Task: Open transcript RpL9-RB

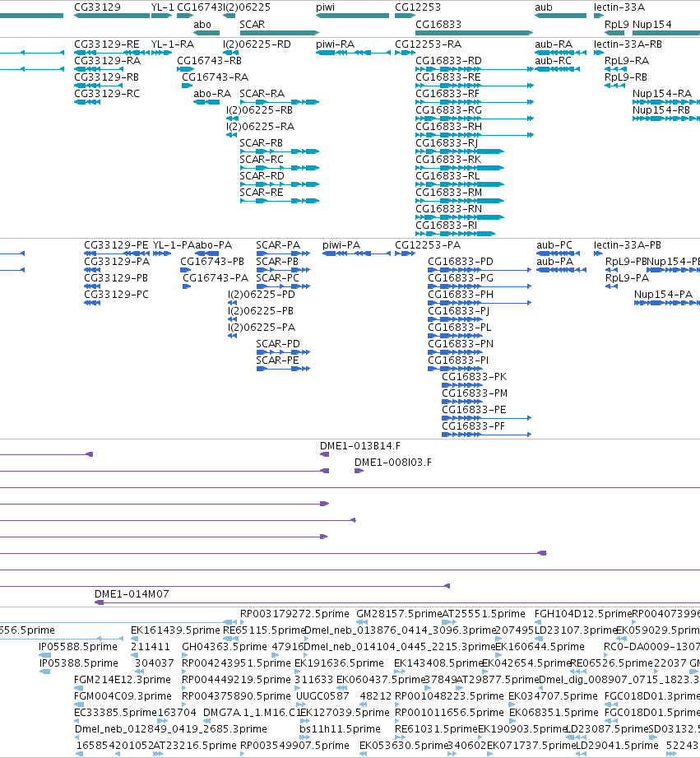Action: (626, 77)
